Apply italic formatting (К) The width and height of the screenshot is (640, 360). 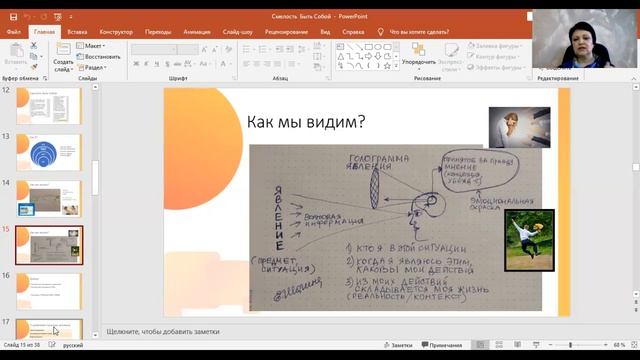[146, 64]
